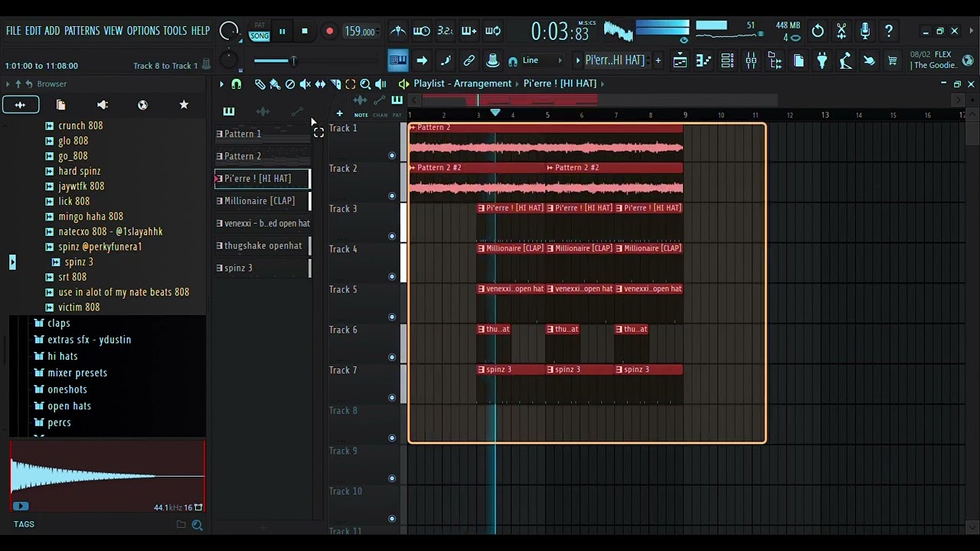This screenshot has height=551, width=980.
Task: Open the shopping cart content library icon
Action: pos(892,60)
